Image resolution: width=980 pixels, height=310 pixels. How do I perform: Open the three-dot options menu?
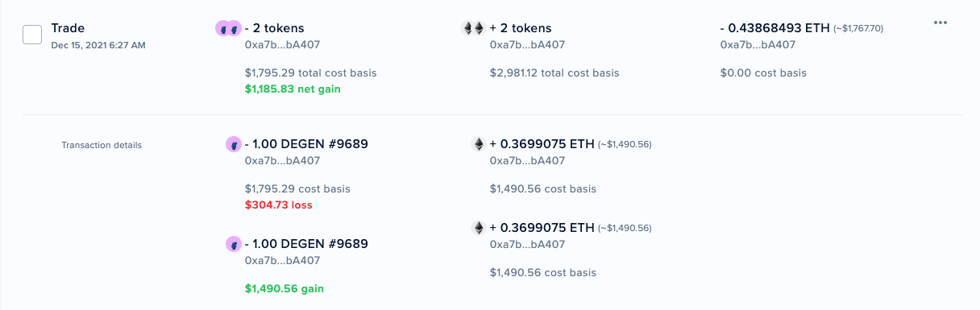[940, 23]
